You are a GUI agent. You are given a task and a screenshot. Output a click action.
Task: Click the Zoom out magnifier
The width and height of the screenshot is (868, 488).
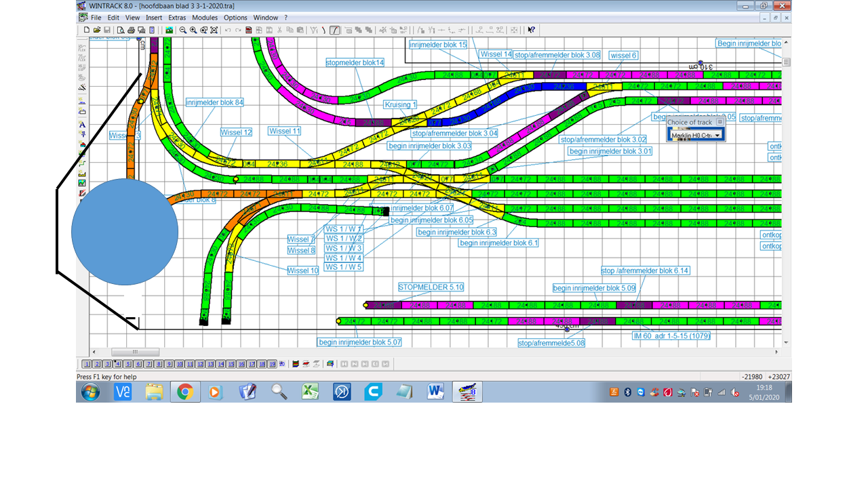[183, 30]
